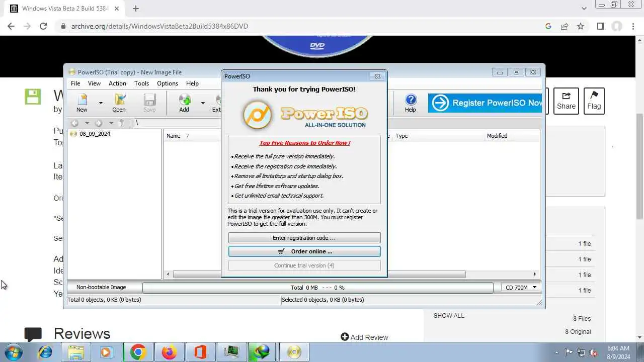Click the Add files toolbar icon
644x362 pixels.
pos(184,103)
